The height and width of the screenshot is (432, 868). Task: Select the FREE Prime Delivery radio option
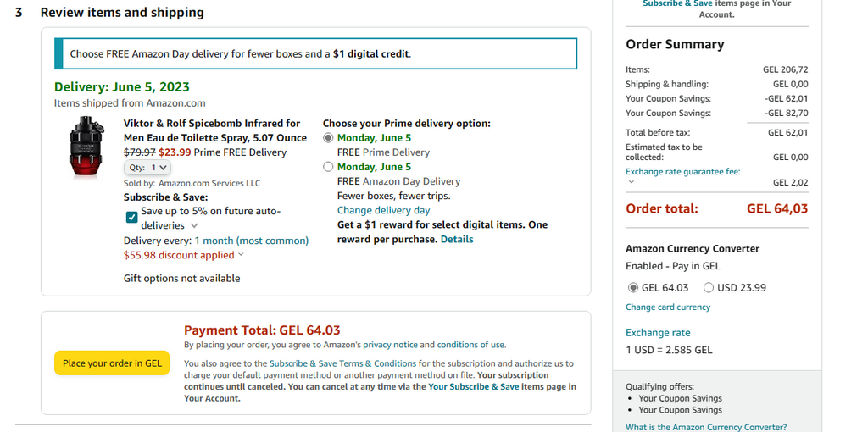(x=328, y=137)
